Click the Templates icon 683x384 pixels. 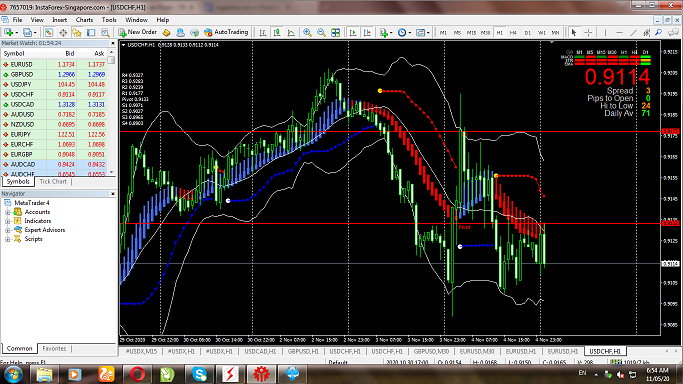[x=420, y=32]
